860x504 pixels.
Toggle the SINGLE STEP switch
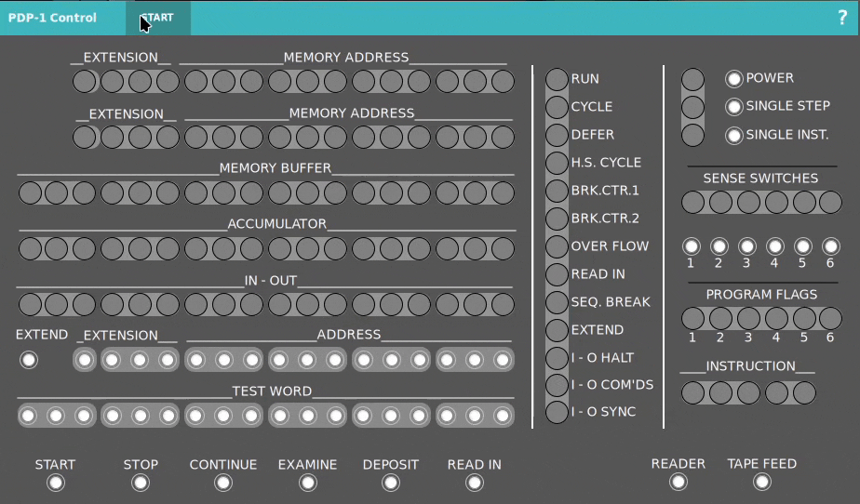(733, 106)
